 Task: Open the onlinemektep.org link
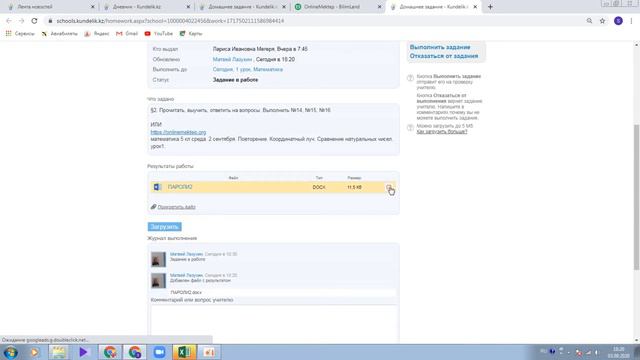tap(178, 132)
